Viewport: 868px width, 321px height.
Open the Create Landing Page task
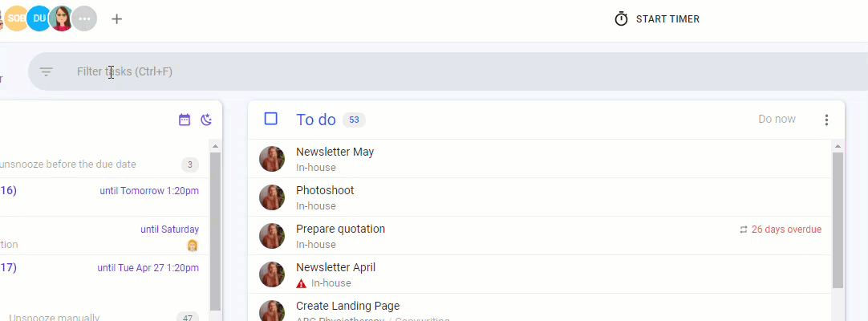[x=540, y=307]
